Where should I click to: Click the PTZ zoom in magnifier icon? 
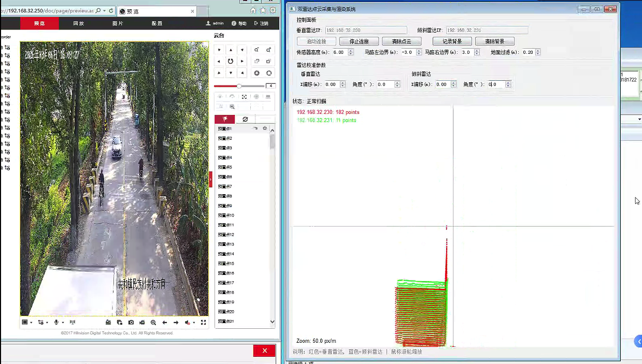pos(256,50)
